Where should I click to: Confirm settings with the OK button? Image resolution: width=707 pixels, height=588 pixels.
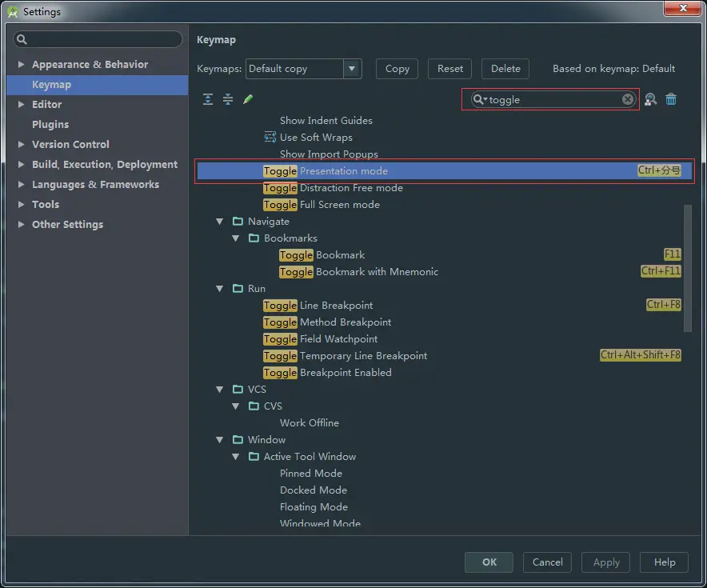(x=489, y=562)
